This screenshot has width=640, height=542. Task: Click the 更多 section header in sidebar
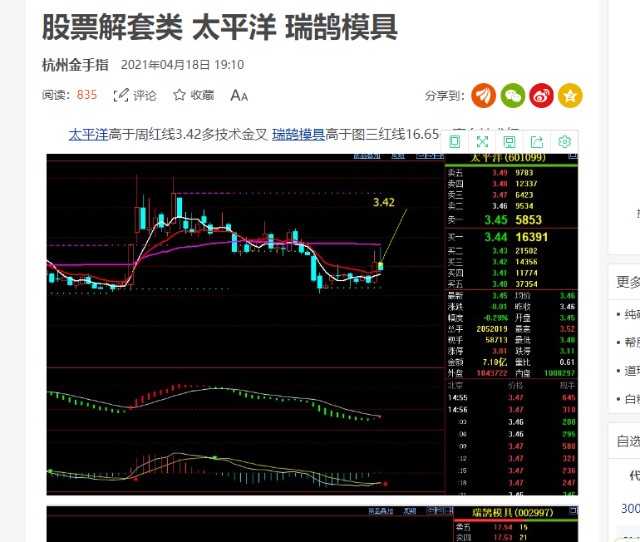tap(628, 282)
